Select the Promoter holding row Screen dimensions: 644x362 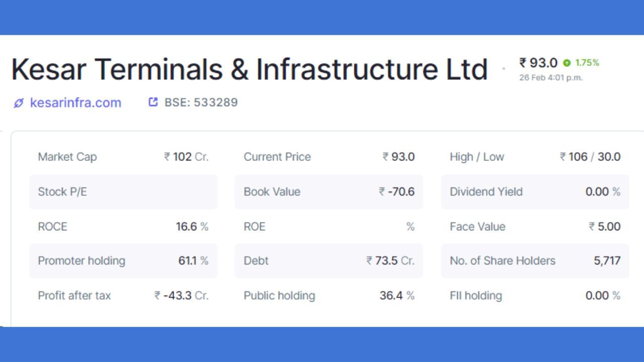click(123, 261)
